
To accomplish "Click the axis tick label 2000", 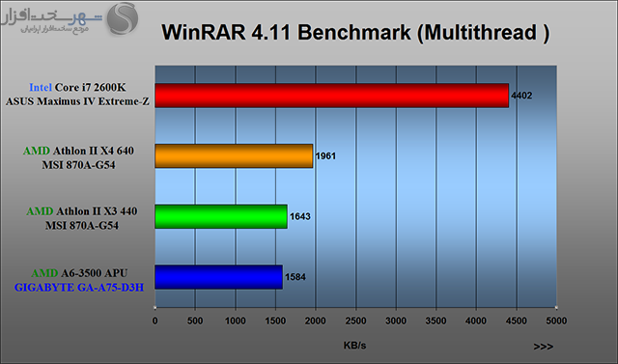I will [x=316, y=321].
